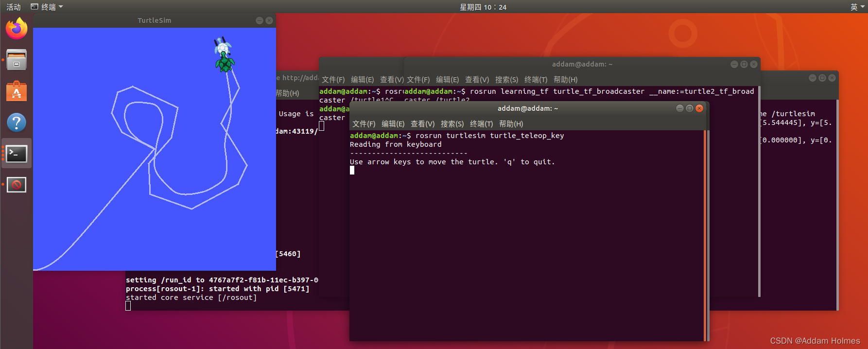Image resolution: width=868 pixels, height=349 pixels.
Task: Open 查看(V) menu in turtle1 broadcaster terminal
Action: (x=392, y=80)
